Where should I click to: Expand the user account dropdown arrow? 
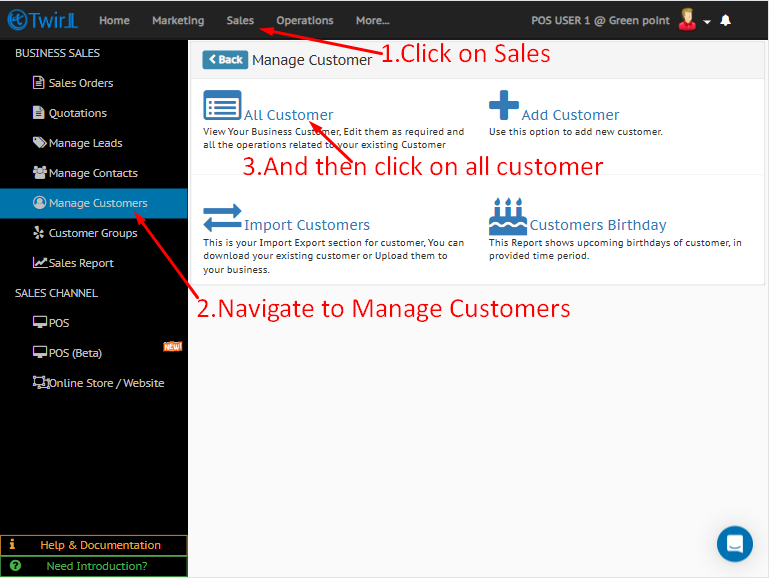(707, 22)
